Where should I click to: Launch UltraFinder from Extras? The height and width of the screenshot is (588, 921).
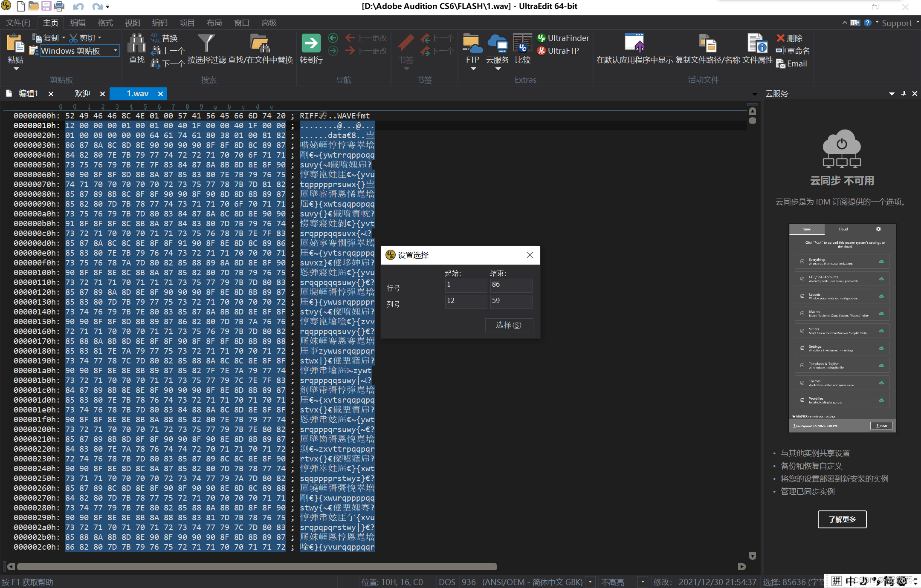coord(563,38)
